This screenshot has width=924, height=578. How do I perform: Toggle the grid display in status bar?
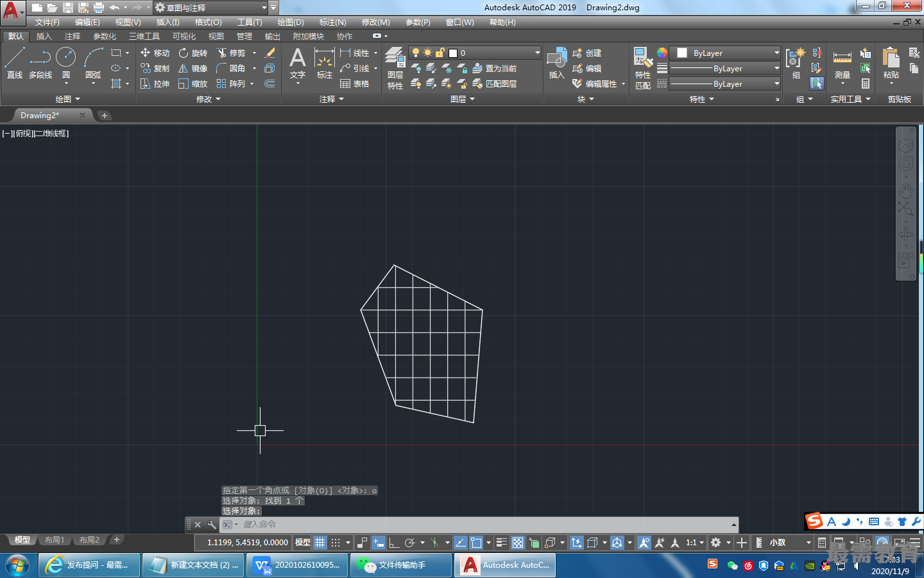click(320, 543)
